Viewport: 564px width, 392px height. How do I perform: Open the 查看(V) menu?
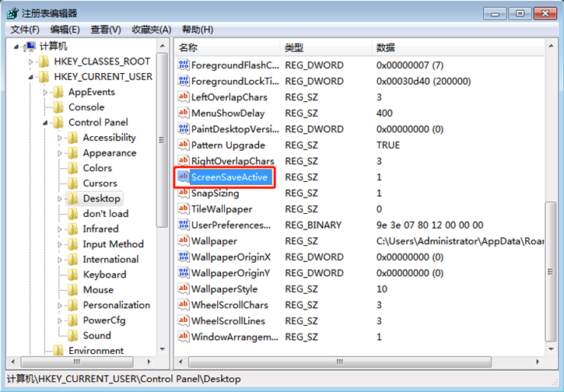[105, 30]
